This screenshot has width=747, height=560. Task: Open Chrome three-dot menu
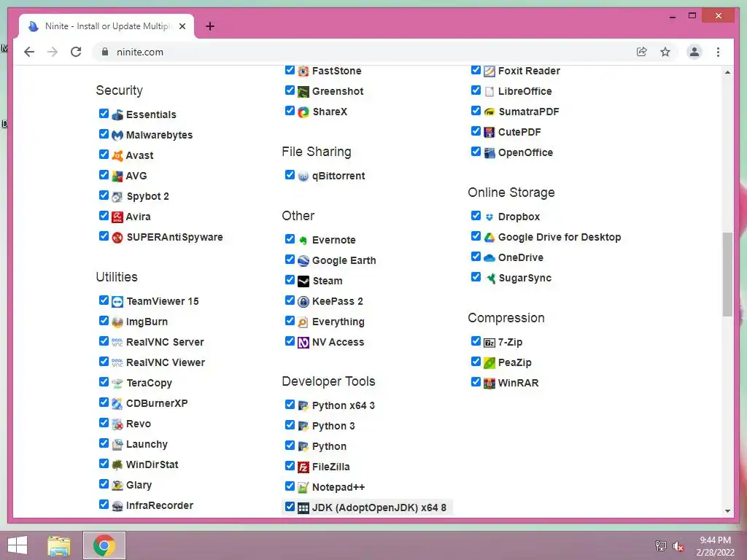pos(718,52)
